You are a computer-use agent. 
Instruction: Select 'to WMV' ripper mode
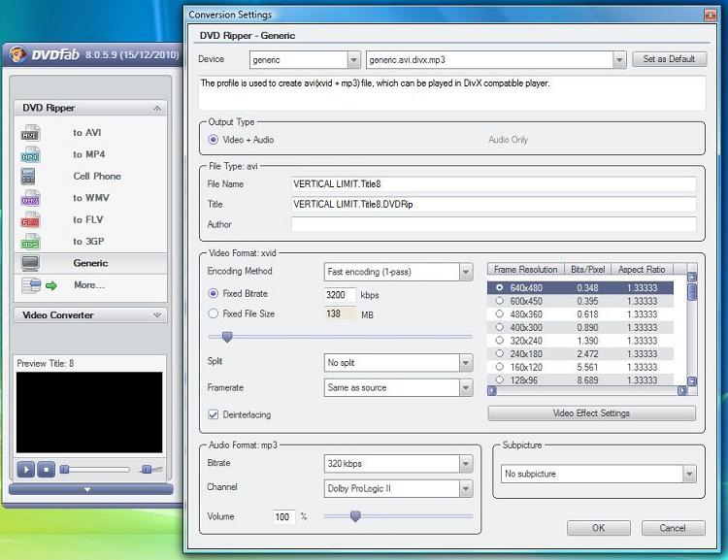91,198
